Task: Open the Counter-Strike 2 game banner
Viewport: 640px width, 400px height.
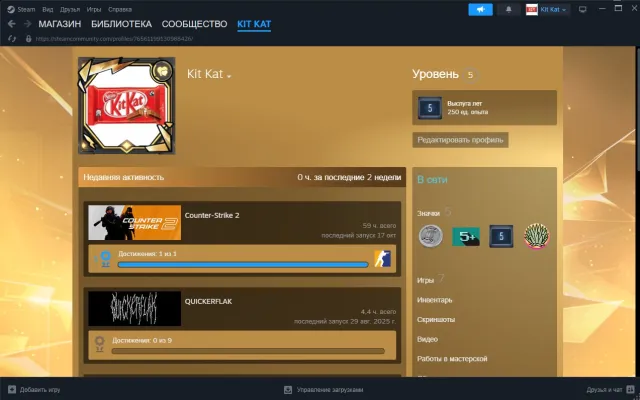Action: click(x=135, y=222)
